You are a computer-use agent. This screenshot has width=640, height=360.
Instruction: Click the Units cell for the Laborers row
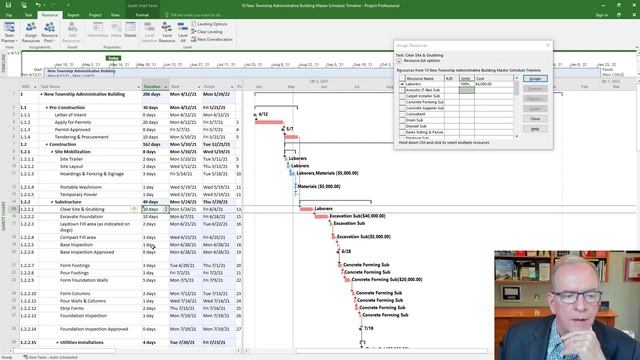[x=467, y=84]
